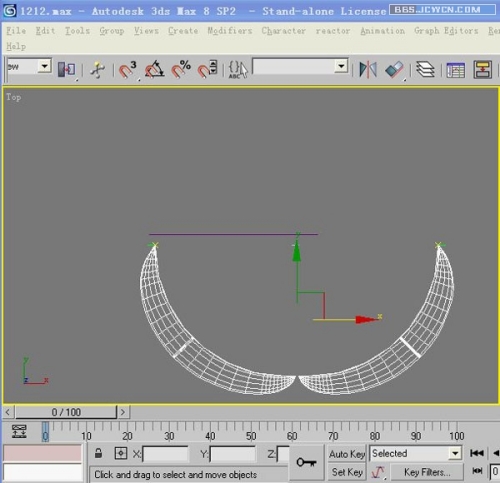Expand the Named Selection Sets dropdown
The height and width of the screenshot is (483, 500).
[341, 66]
